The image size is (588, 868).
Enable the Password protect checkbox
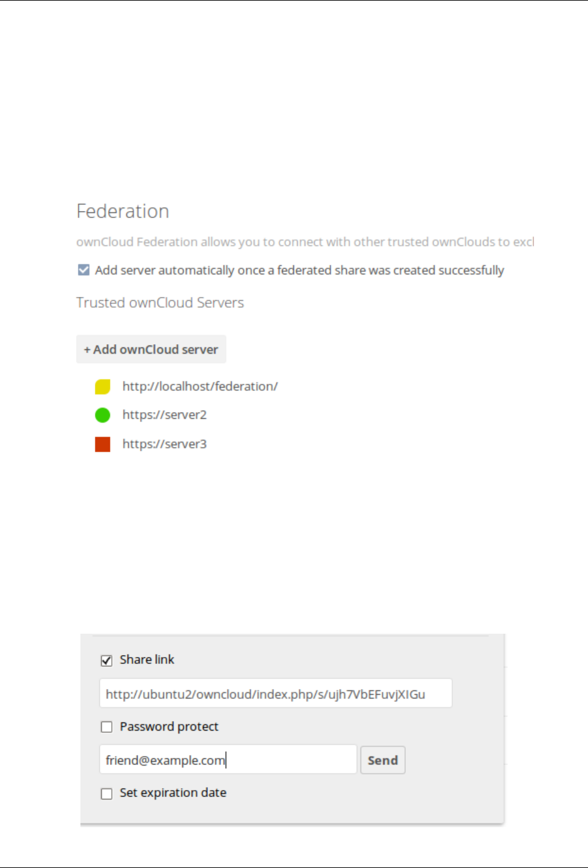tap(107, 727)
